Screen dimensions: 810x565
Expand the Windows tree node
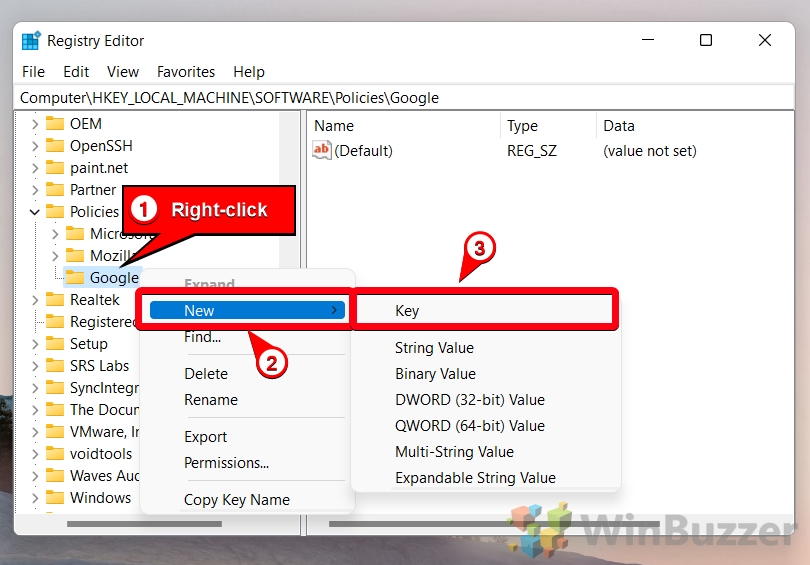pos(35,498)
